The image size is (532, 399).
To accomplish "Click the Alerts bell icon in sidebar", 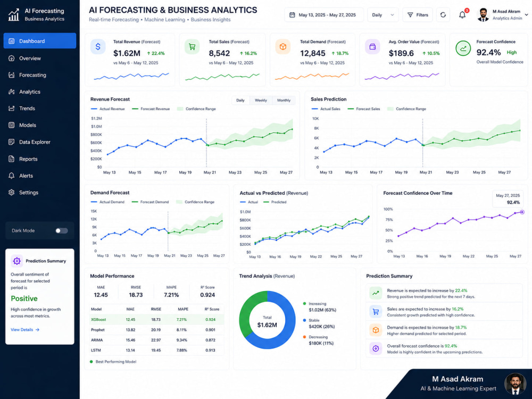I will 12,176.
